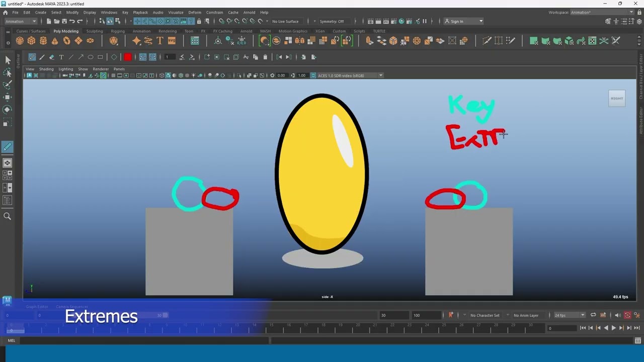Open the Deform menu
This screenshot has width=644, height=362.
pyautogui.click(x=195, y=12)
